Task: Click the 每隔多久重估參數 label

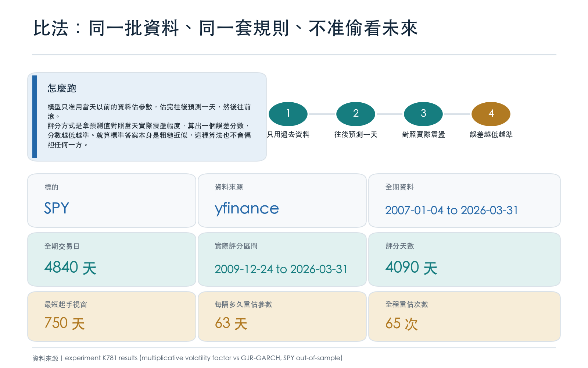Action: [243, 304]
